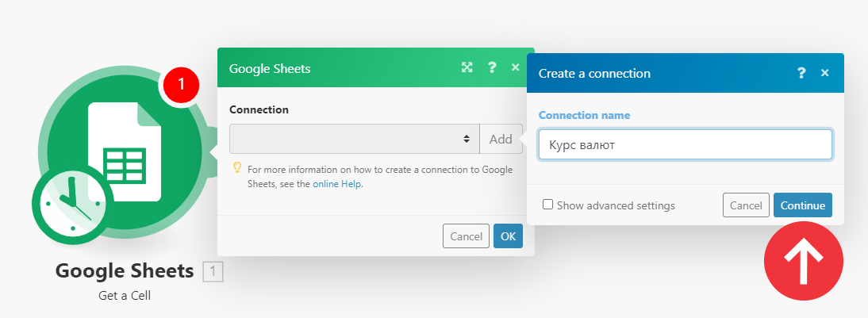The height and width of the screenshot is (318, 868).
Task: Expand Google Sheets dialog to fullscreen
Action: coord(467,67)
